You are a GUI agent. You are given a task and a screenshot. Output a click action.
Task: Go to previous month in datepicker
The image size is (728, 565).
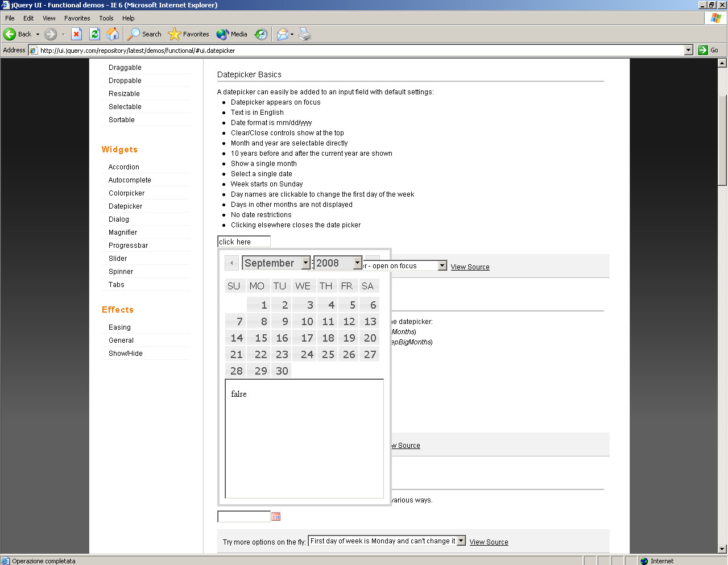pyautogui.click(x=231, y=263)
